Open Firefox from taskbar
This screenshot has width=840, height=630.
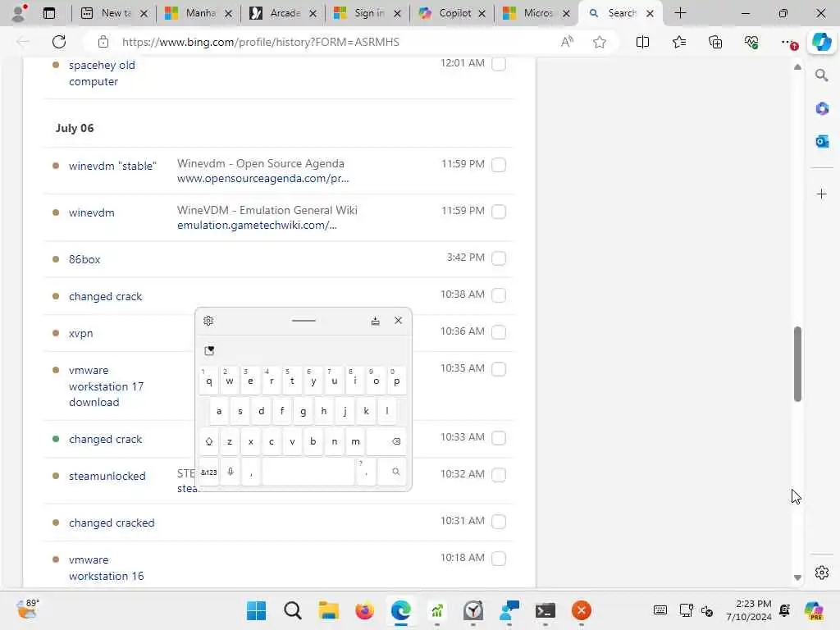click(x=364, y=610)
